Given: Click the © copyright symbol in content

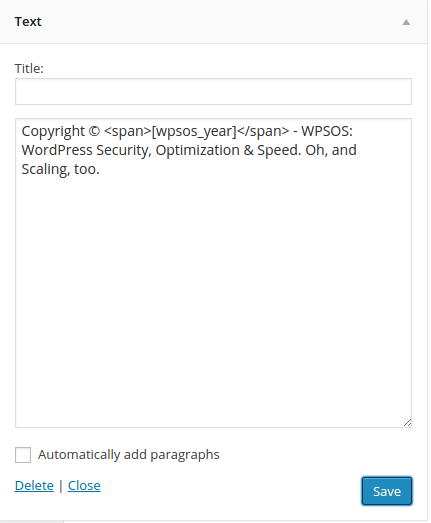Looking at the screenshot, I should pos(94,131).
